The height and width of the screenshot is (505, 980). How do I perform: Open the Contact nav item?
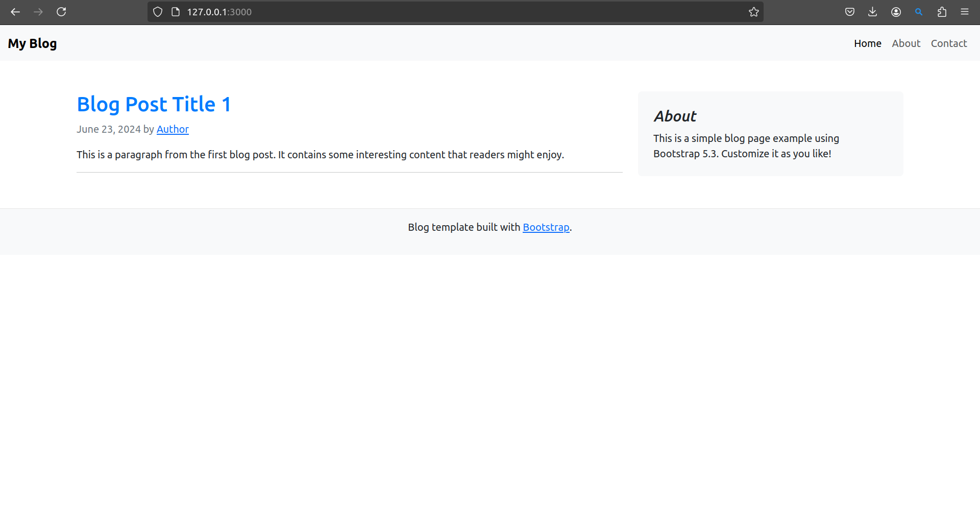pos(948,43)
